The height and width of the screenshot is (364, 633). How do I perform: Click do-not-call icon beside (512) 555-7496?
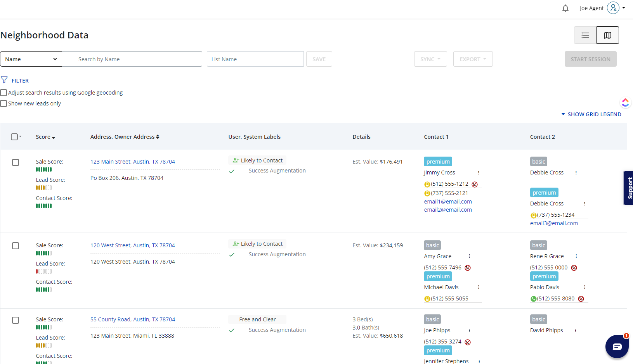(468, 268)
